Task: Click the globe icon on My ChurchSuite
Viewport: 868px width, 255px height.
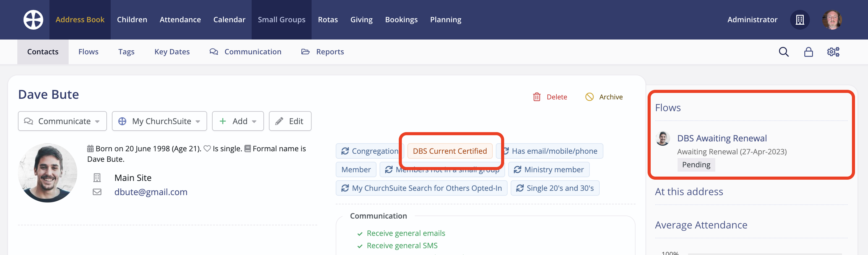Action: click(x=122, y=121)
